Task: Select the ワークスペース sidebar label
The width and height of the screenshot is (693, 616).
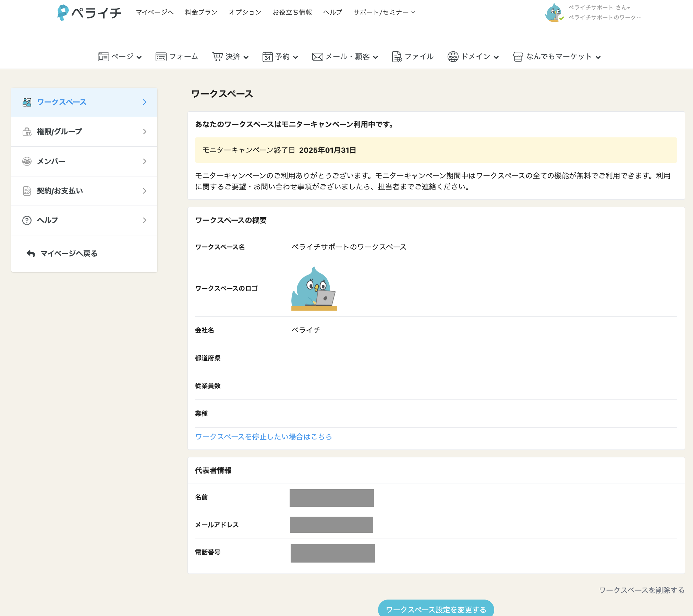Action: pyautogui.click(x=62, y=102)
